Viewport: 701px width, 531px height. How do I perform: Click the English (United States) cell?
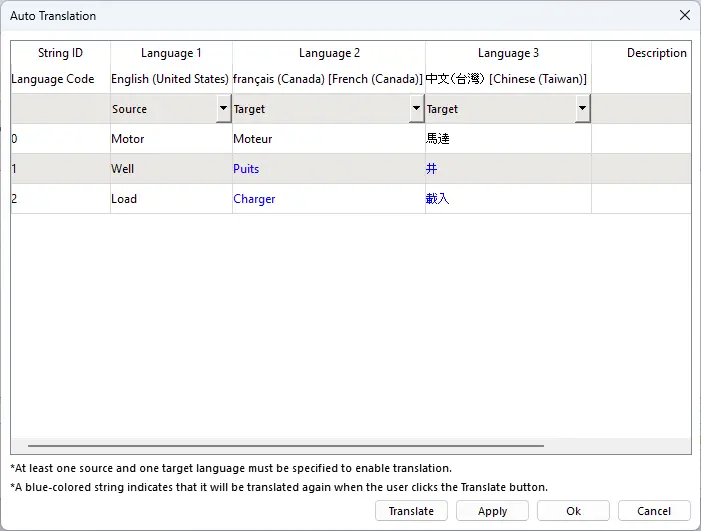tap(170, 79)
